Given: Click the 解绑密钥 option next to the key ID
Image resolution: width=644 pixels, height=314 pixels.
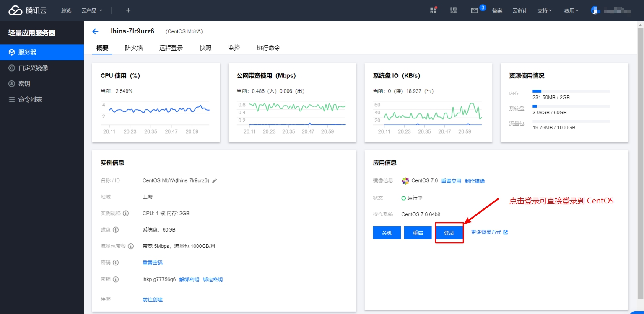Looking at the screenshot, I should click(x=189, y=279).
